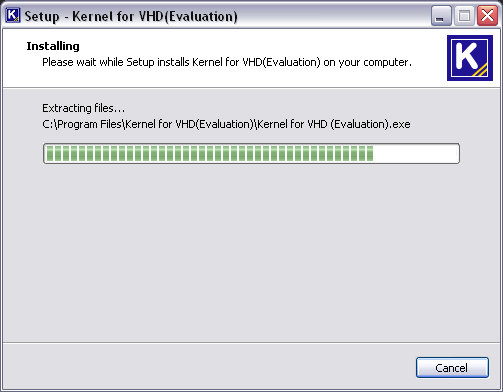Click the first green block of progress bar
Viewport: 503px width, 392px height.
click(50, 153)
